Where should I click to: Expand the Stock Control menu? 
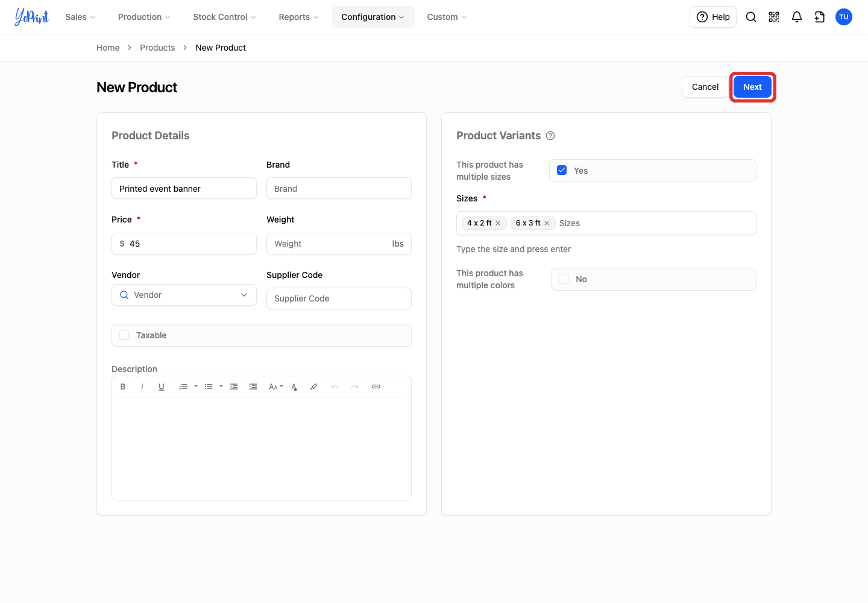(x=224, y=17)
